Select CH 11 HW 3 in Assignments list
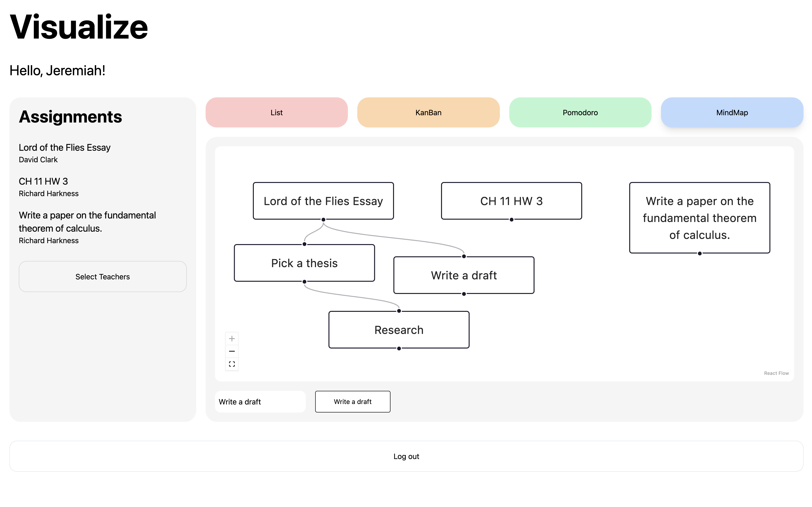Image resolution: width=812 pixels, height=507 pixels. tap(43, 181)
